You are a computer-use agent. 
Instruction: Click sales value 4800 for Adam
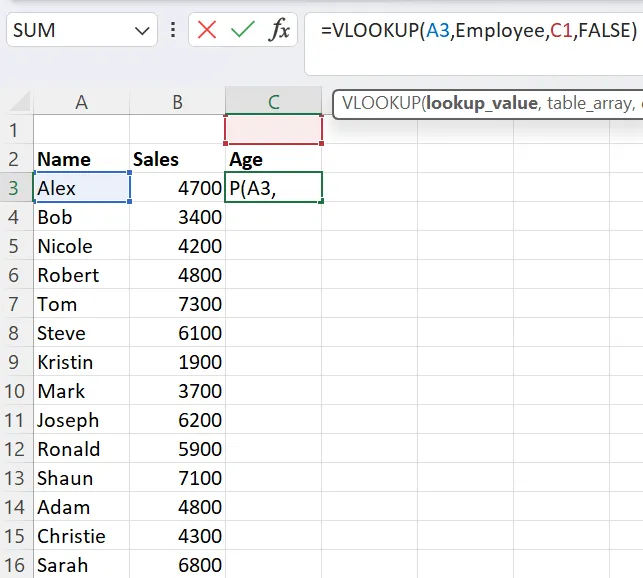point(177,507)
